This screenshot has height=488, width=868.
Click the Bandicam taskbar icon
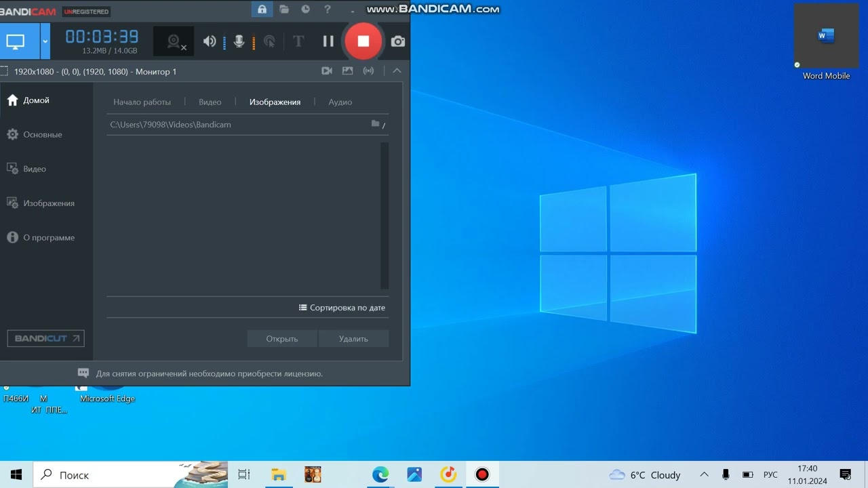point(482,474)
